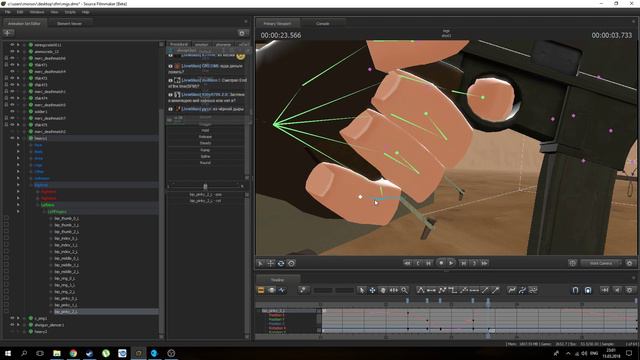Select bip_middle_2_L bone in tree
The width and height of the screenshot is (640, 360).
(x=67, y=271)
